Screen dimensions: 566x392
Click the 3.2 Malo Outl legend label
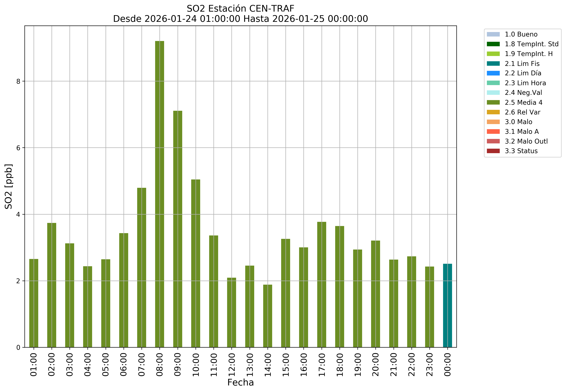pos(526,142)
